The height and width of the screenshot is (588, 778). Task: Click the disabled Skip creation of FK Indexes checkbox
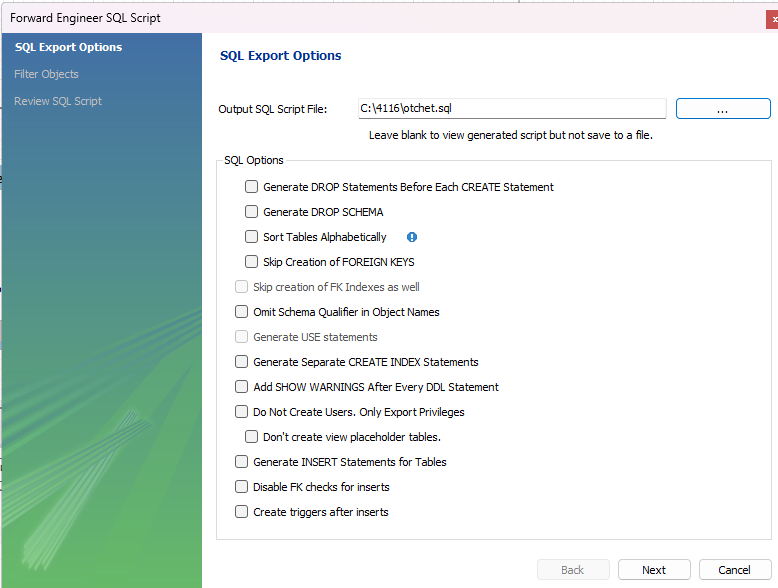[x=242, y=287]
